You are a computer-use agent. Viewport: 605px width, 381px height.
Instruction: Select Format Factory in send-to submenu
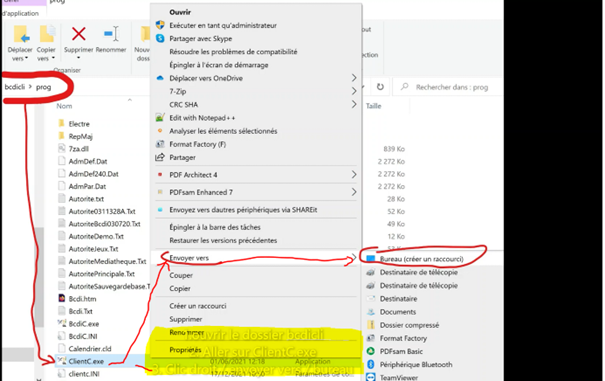coord(403,338)
